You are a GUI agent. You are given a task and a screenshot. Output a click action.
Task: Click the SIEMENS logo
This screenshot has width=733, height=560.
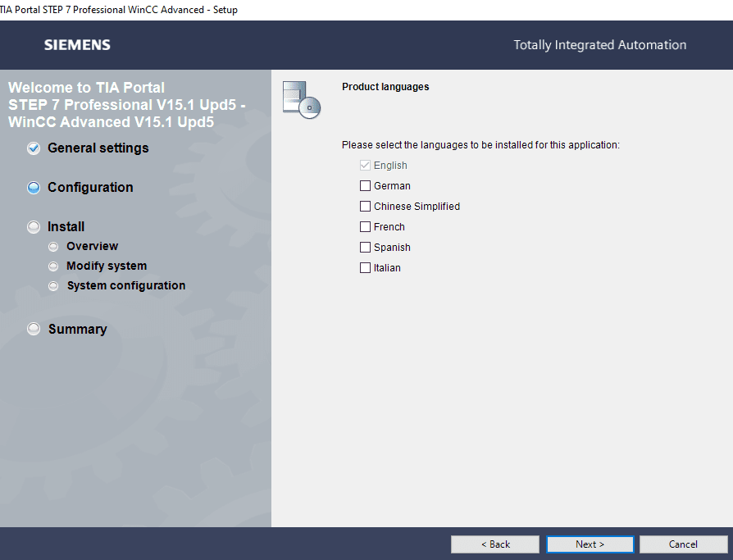pos(77,45)
